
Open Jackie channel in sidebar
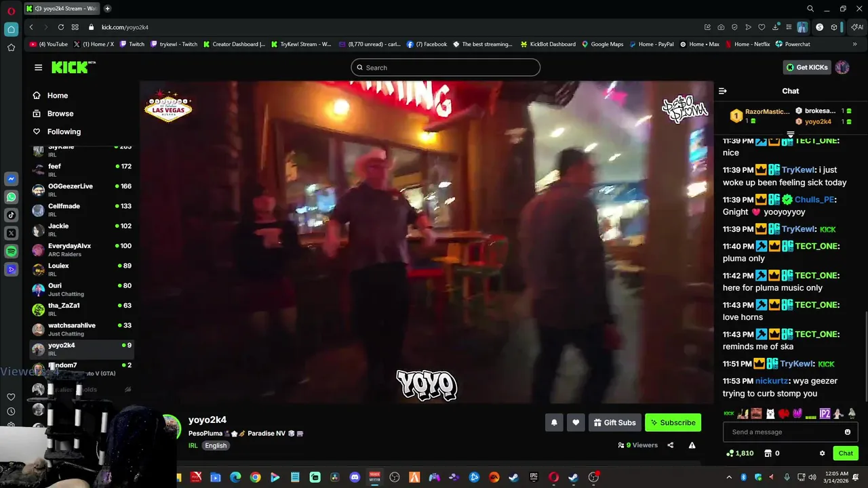click(x=81, y=229)
